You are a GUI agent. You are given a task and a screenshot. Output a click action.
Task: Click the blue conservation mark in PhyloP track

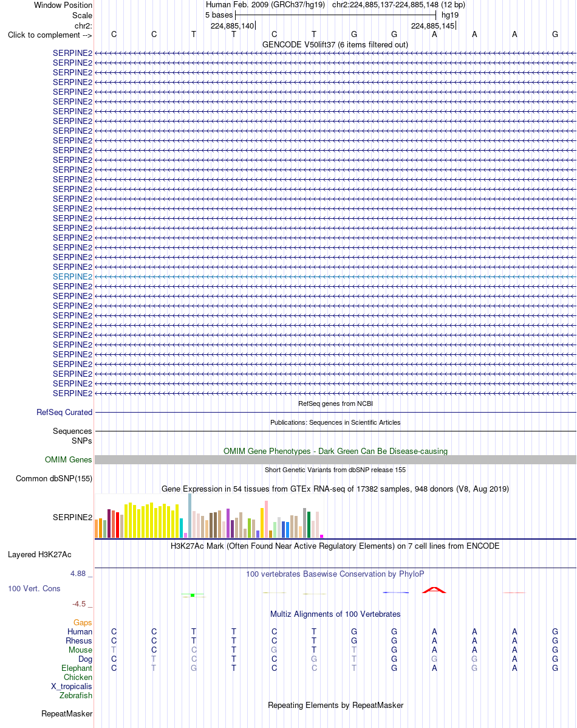click(395, 592)
